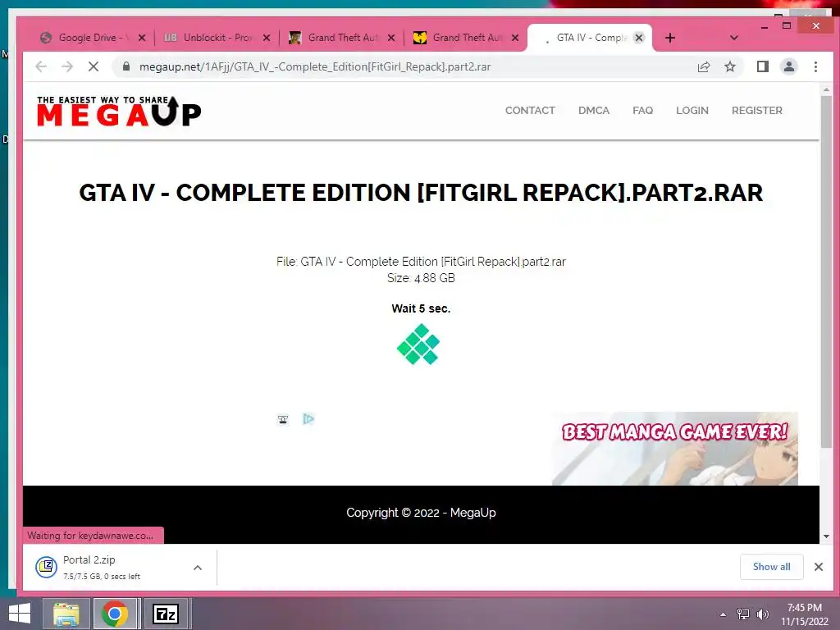Open the Best Manga Game Ever ad
840x630 pixels.
675,449
